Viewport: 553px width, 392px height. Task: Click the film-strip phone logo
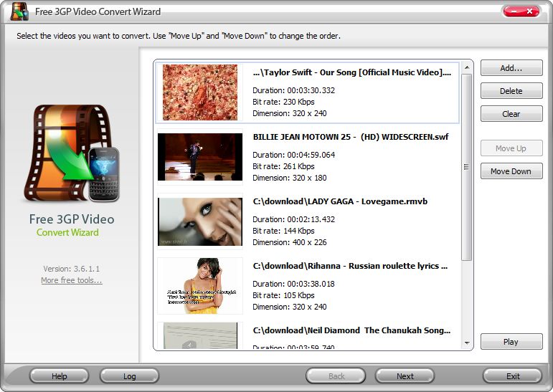click(72, 153)
